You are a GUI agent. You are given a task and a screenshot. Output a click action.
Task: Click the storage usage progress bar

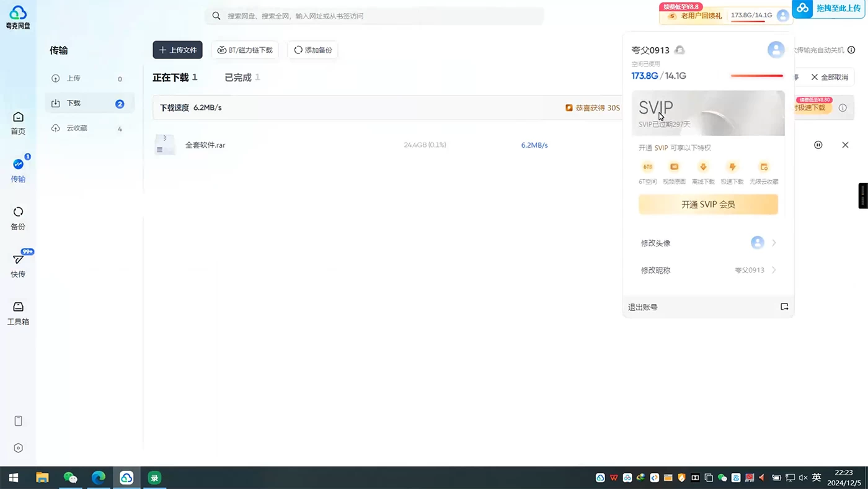click(x=756, y=75)
